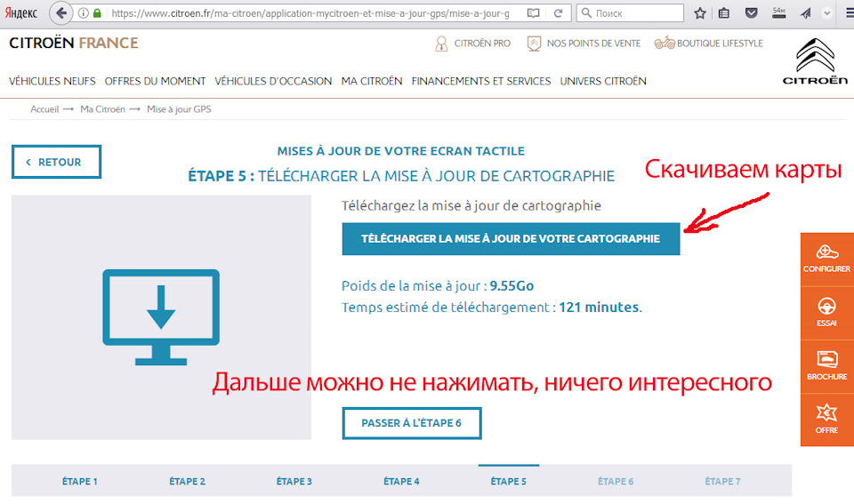This screenshot has height=504, width=854.
Task: Open the browser hamburger menu
Action: click(849, 13)
